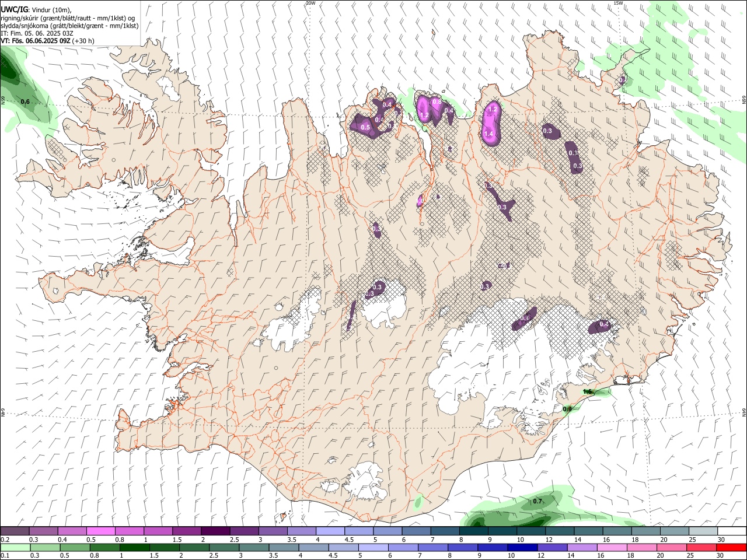Click the 0.9 rain value on southeast coast

567,409
